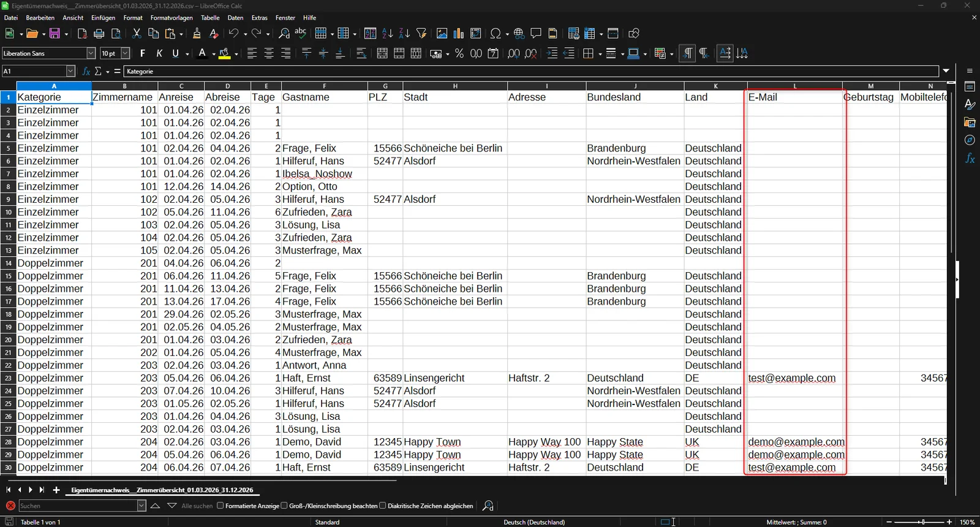Open Find & Replace from the standard toolbar

tap(284, 34)
